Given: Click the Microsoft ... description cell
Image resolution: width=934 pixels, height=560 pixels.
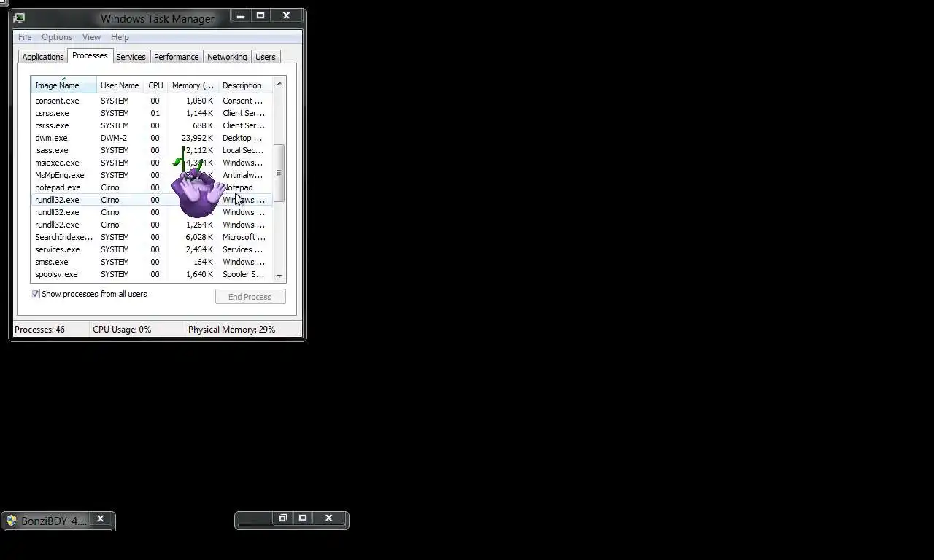Looking at the screenshot, I should coord(244,237).
